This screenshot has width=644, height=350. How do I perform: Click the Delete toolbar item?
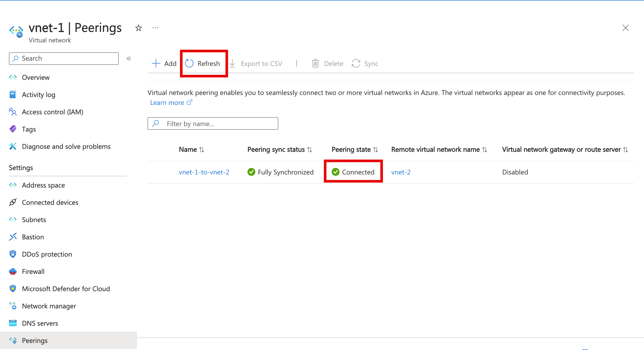coord(329,63)
